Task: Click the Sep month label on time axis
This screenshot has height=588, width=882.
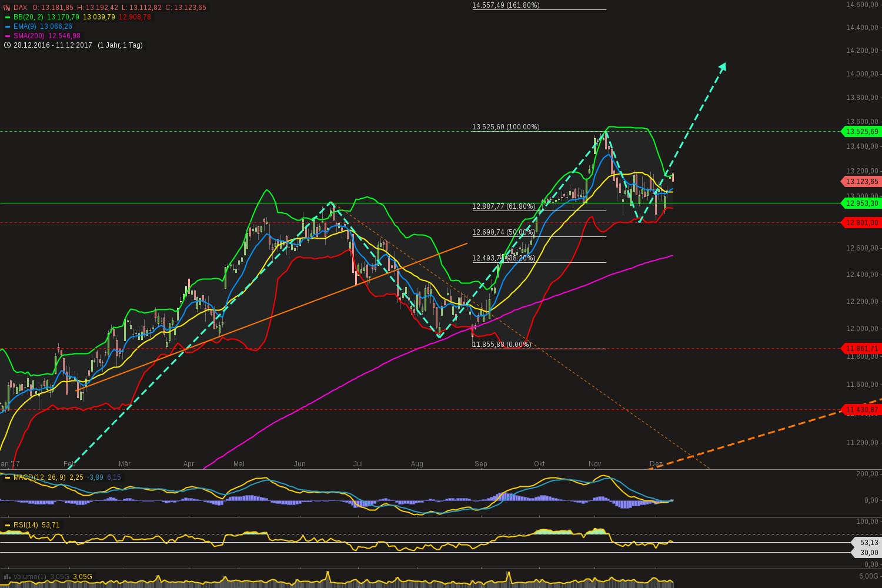Action: (x=481, y=464)
